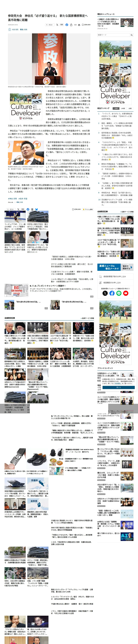The width and height of the screenshot is (138, 644).
Task: Click the 産経新聞電子版のお申し込み device icon
Action: point(100,276)
